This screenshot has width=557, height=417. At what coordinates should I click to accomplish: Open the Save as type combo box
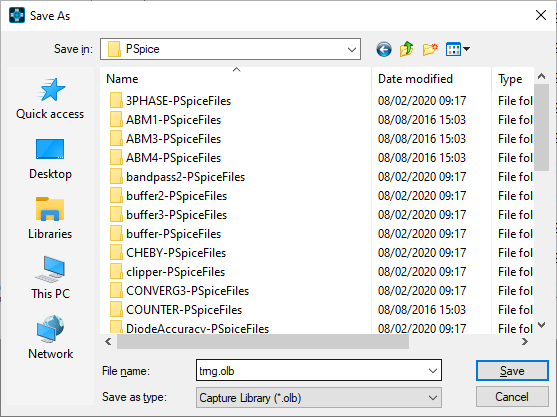tap(319, 397)
